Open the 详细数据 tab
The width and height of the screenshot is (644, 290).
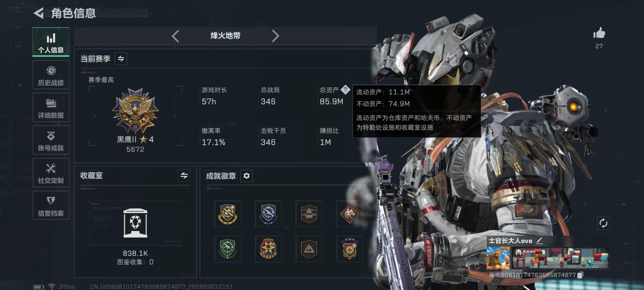click(51, 108)
